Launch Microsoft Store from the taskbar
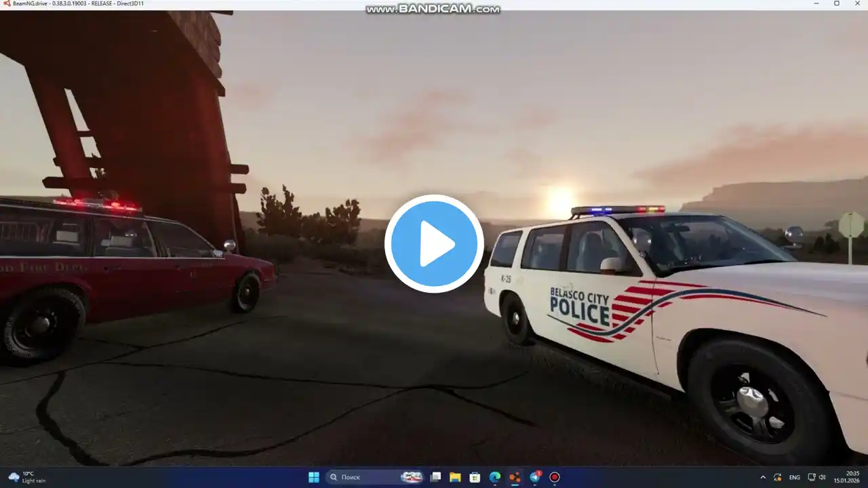Image resolution: width=868 pixels, height=488 pixels. [475, 477]
